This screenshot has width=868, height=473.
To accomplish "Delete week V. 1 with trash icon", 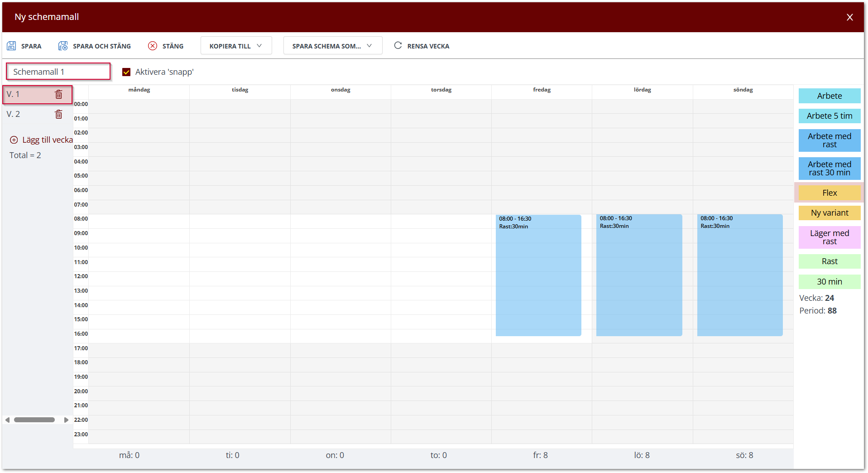I will point(59,94).
